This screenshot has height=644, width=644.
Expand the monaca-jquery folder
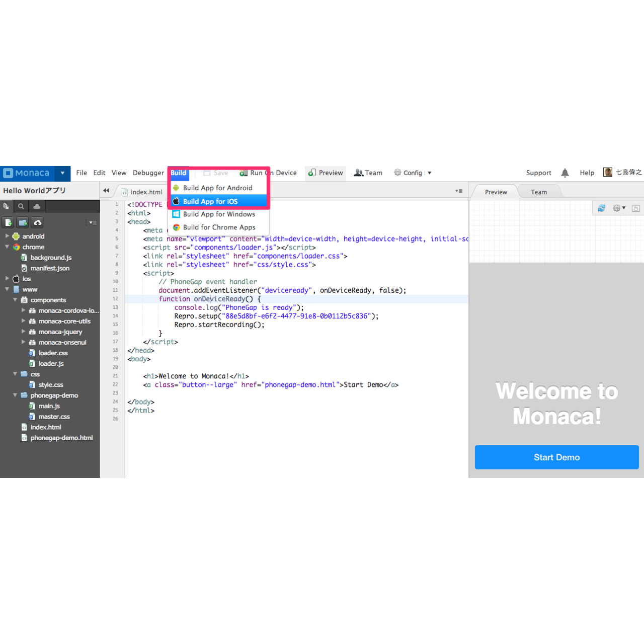pos(24,332)
